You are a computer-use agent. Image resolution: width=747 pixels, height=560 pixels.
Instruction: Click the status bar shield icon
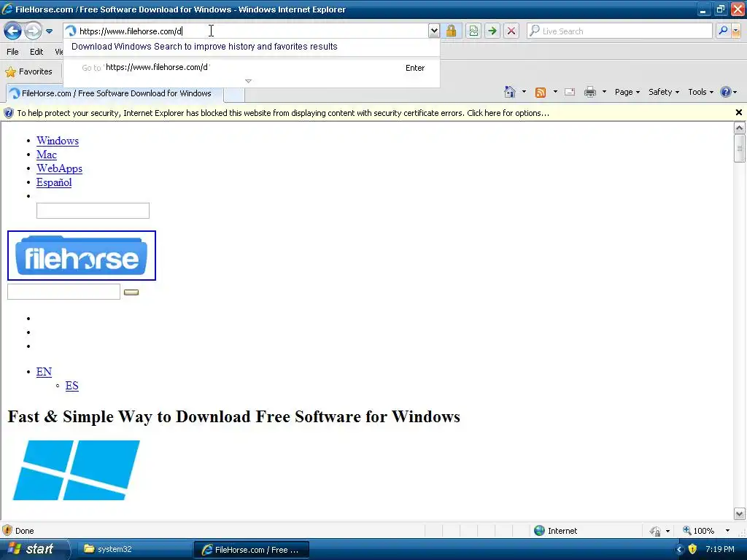(x=7, y=531)
